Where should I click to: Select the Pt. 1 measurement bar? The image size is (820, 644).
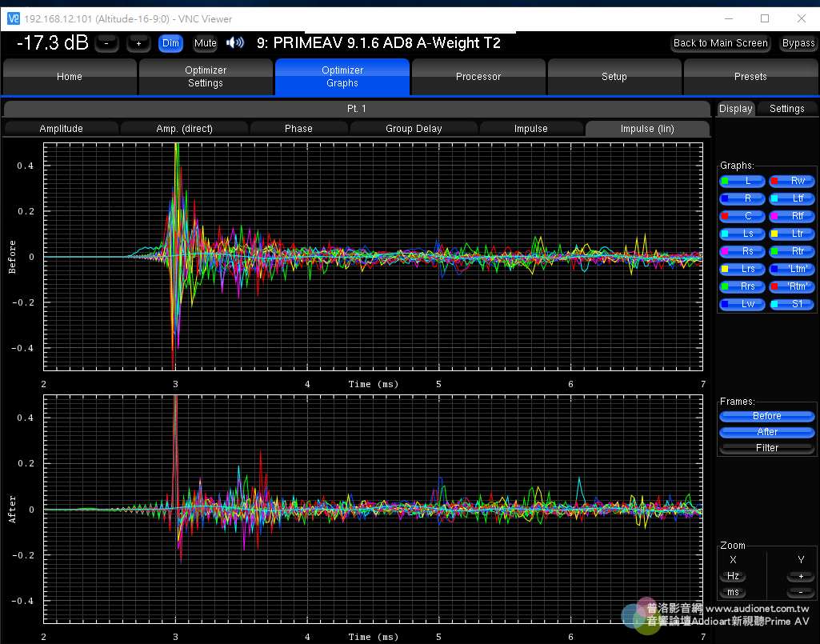click(x=357, y=109)
